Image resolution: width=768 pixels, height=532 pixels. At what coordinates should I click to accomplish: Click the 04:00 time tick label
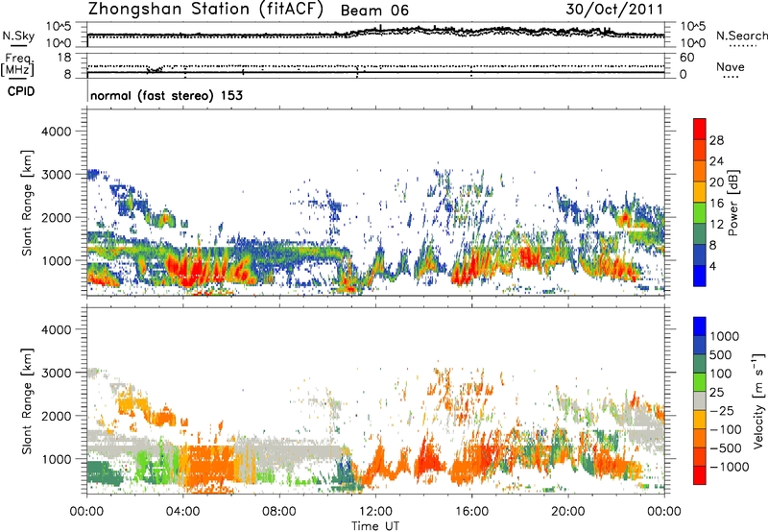point(183,512)
